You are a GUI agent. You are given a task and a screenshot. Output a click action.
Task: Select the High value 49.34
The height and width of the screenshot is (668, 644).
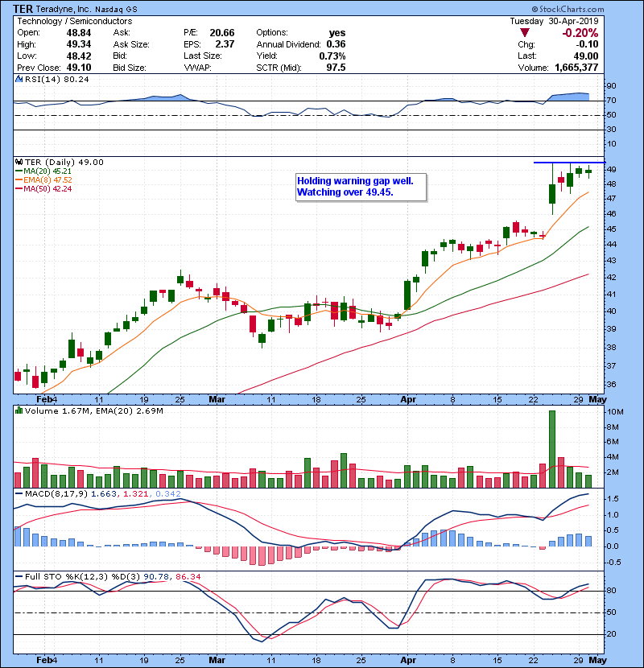(x=79, y=44)
